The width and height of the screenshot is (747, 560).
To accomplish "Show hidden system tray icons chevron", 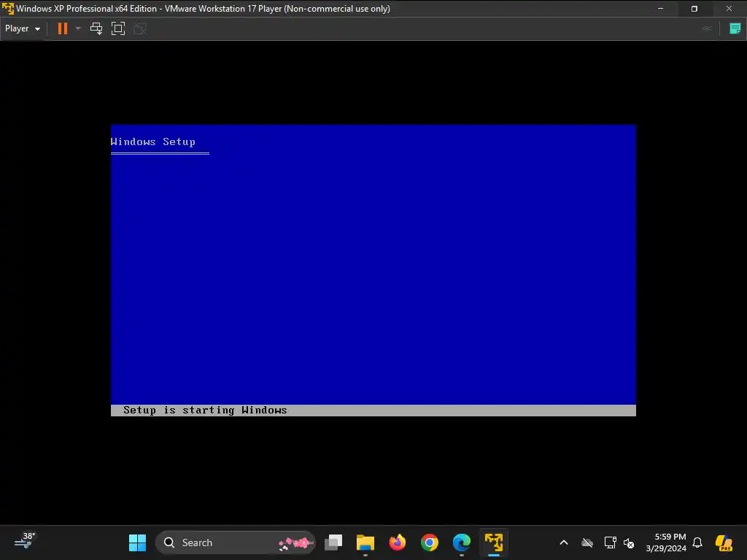I will (564, 542).
